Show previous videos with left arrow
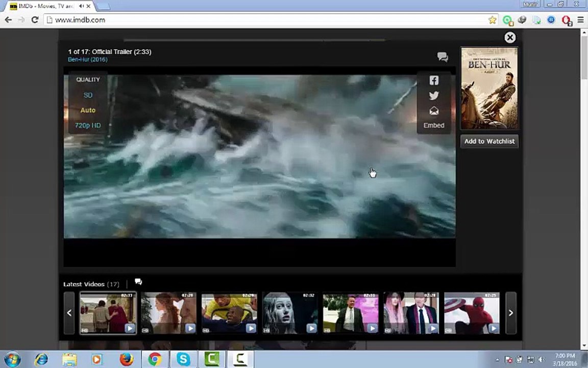This screenshot has height=368, width=588. [x=69, y=313]
